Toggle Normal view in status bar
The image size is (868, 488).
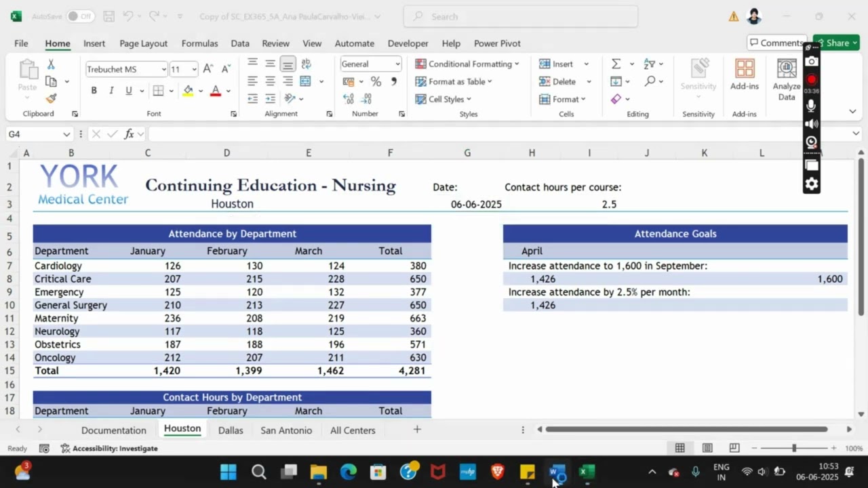pyautogui.click(x=679, y=448)
